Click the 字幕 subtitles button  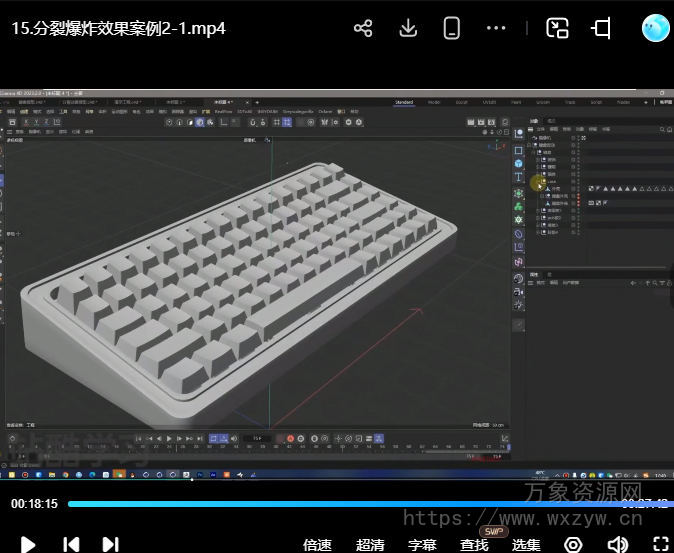(422, 544)
